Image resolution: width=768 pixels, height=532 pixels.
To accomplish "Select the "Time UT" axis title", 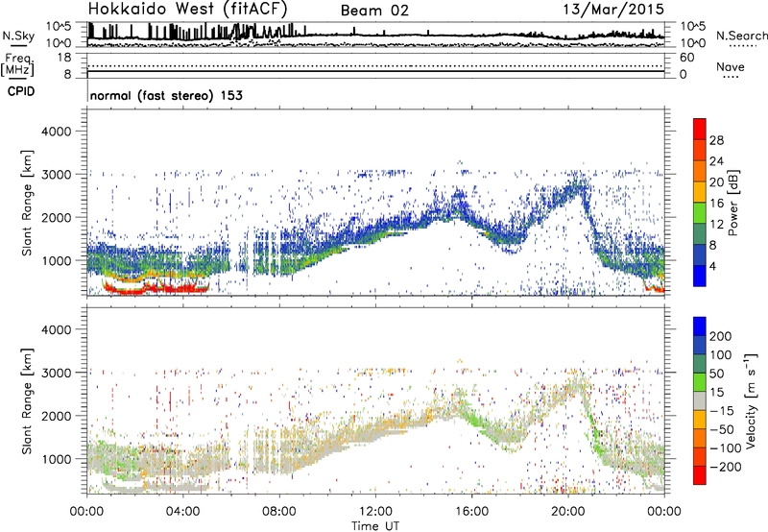I will 375,526.
